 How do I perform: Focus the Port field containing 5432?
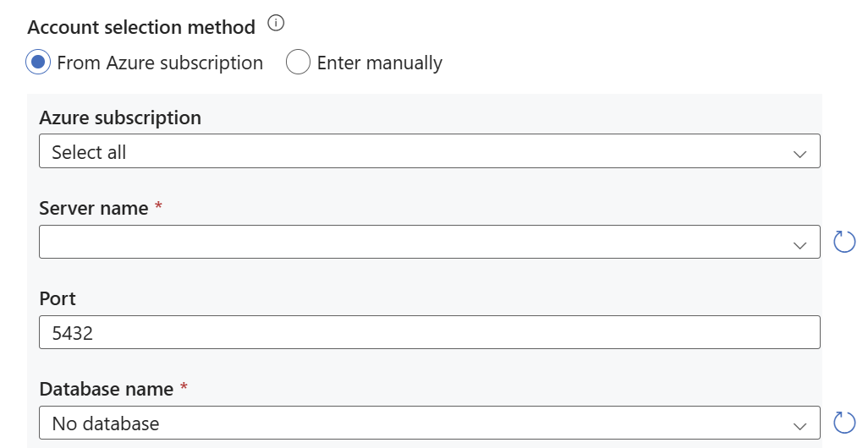point(429,333)
